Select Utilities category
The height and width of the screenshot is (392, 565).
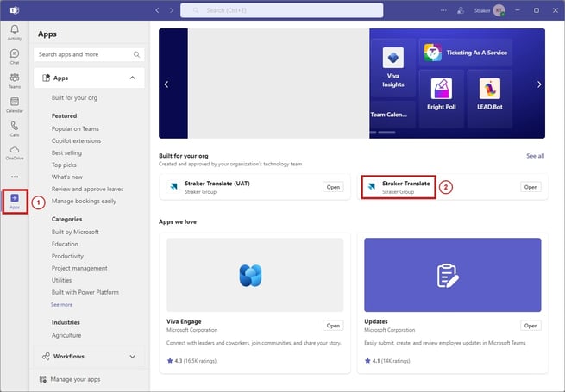61,280
